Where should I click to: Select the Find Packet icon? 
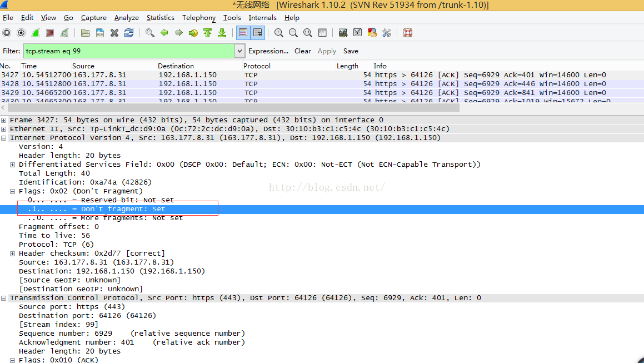[150, 33]
